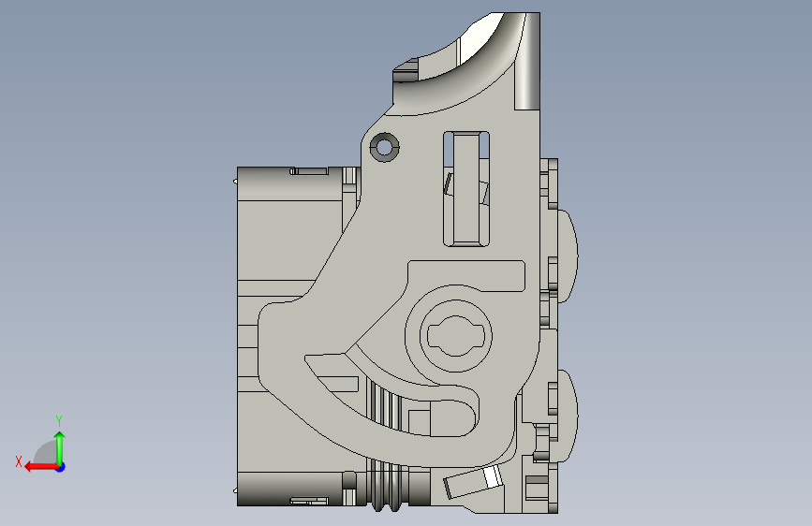The height and width of the screenshot is (526, 812).
Task: Select the keyed central bore of the part
Action: (x=456, y=335)
